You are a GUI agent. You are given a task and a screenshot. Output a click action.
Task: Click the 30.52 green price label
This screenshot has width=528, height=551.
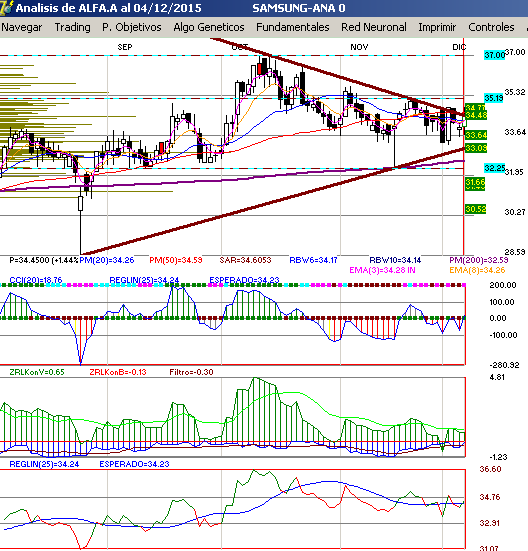476,209
